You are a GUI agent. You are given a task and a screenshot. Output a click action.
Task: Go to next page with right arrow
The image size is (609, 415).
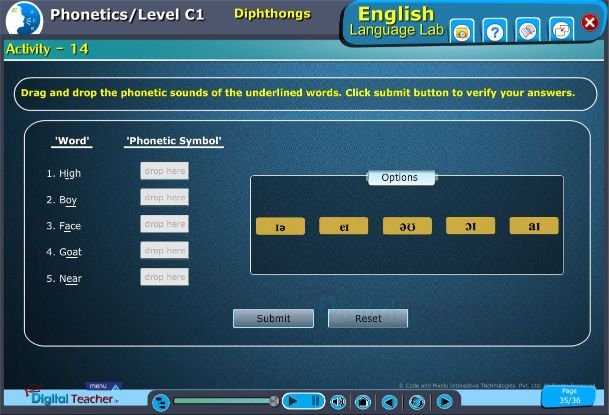click(444, 402)
